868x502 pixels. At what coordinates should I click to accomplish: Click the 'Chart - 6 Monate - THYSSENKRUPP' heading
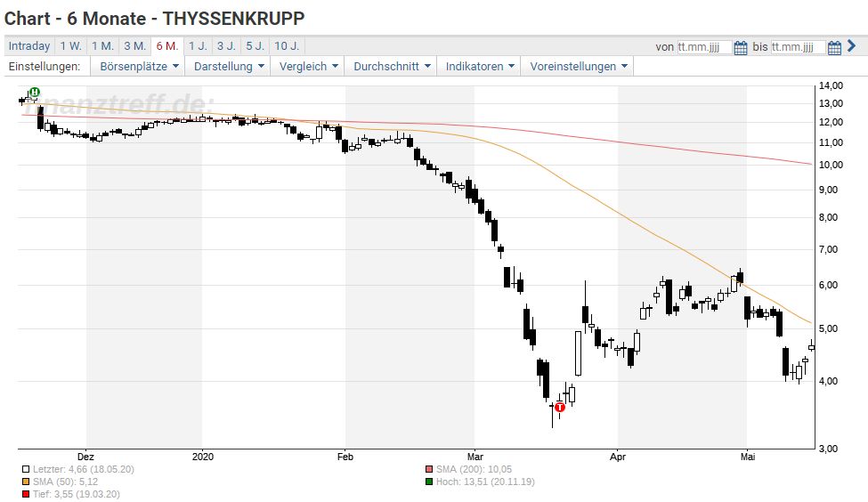click(x=154, y=19)
